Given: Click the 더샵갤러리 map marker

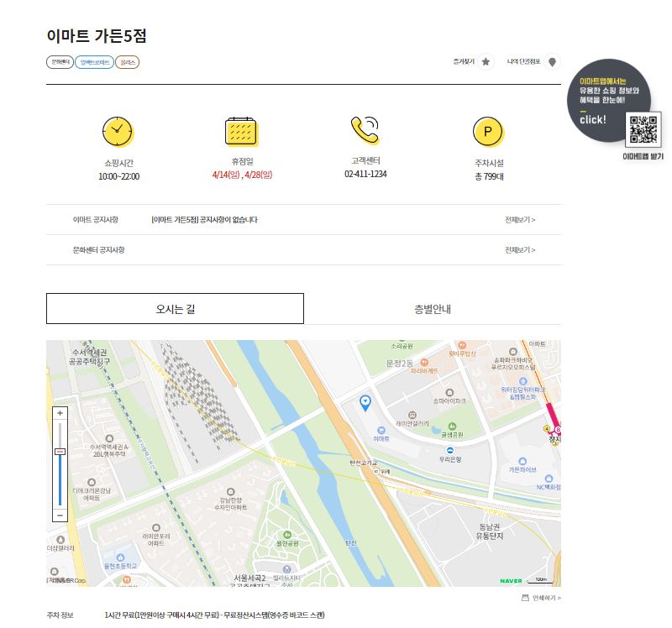Looking at the screenshot, I should (60, 539).
